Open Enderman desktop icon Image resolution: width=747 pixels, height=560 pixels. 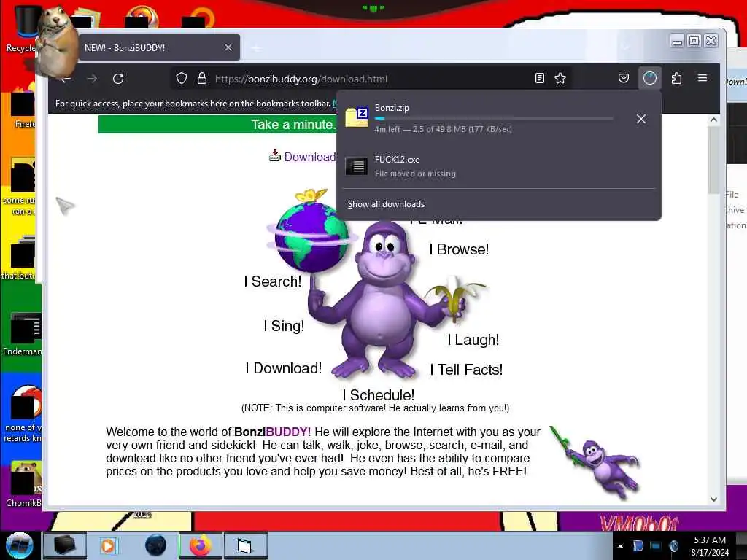click(x=22, y=335)
